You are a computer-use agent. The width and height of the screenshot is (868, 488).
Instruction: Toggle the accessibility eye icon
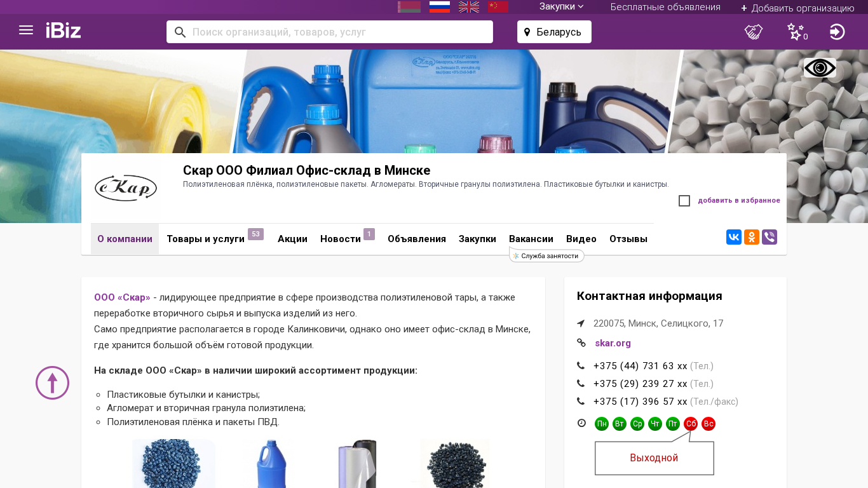(820, 67)
